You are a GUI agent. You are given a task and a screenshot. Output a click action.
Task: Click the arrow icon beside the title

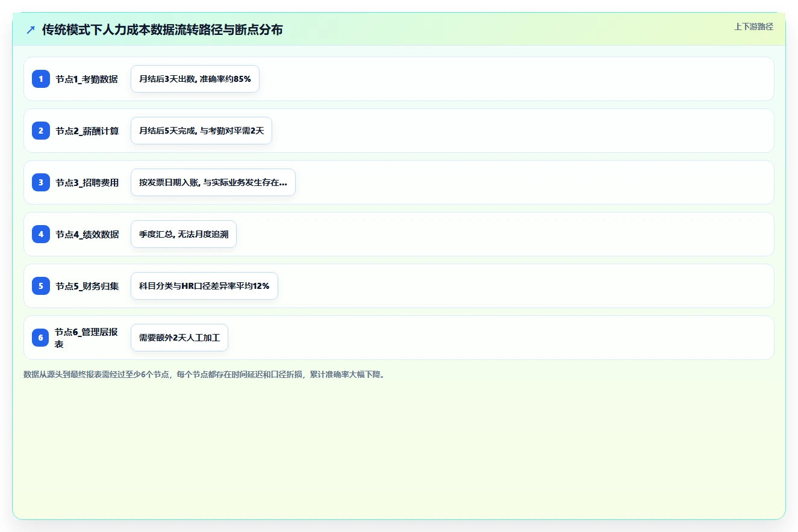click(31, 29)
